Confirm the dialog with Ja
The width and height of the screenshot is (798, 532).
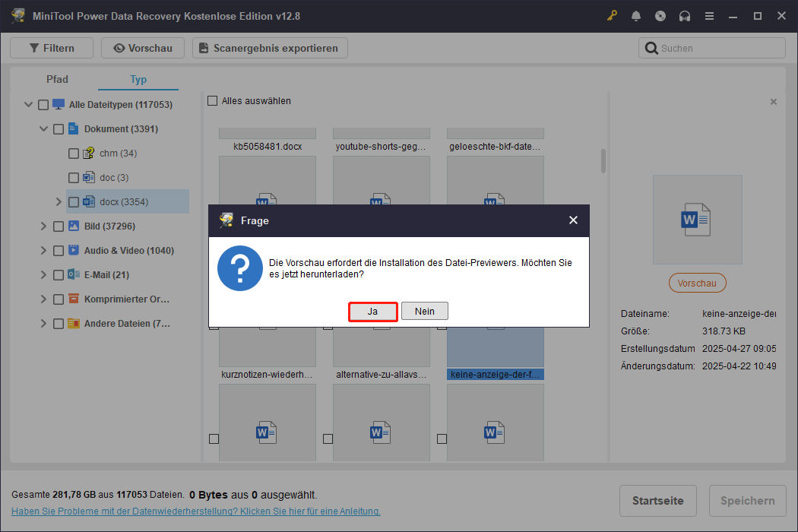[372, 311]
